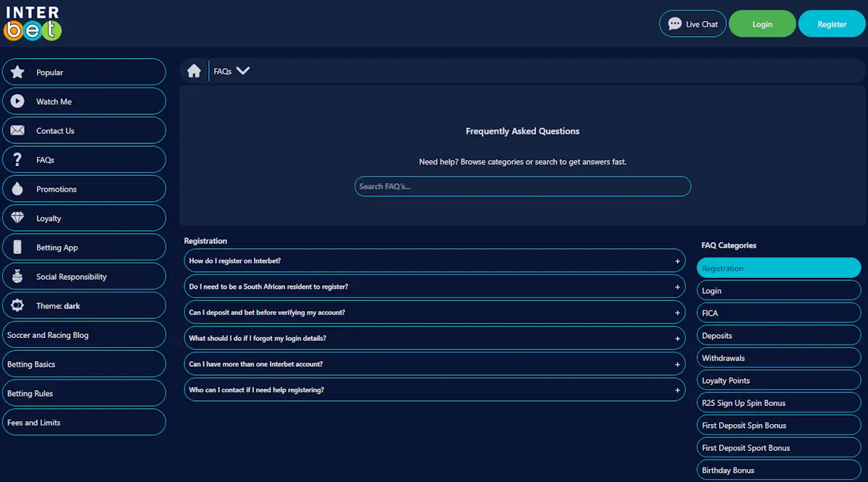The image size is (868, 482).
Task: Start a Live Chat conversation
Action: coord(692,23)
